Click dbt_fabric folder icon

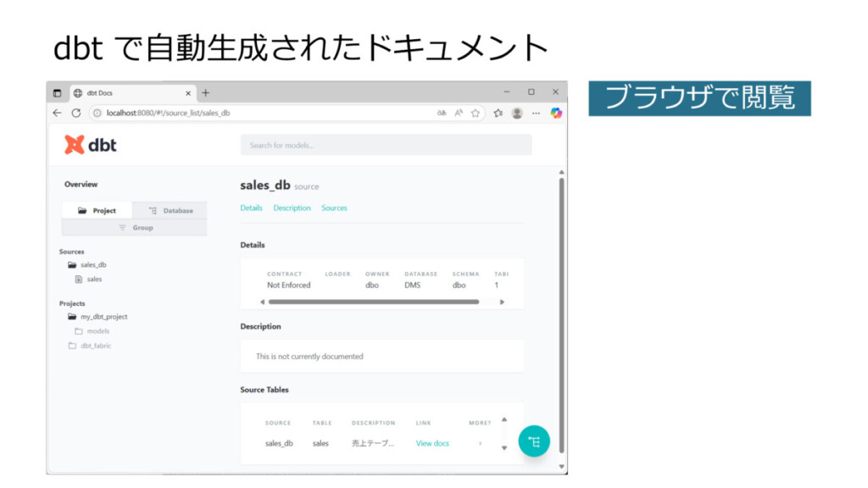click(x=72, y=346)
